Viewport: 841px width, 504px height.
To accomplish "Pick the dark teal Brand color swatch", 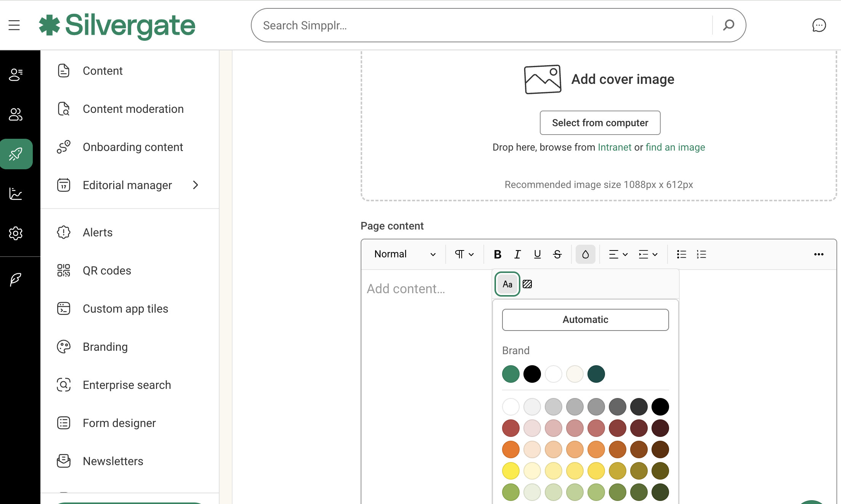I will click(596, 374).
